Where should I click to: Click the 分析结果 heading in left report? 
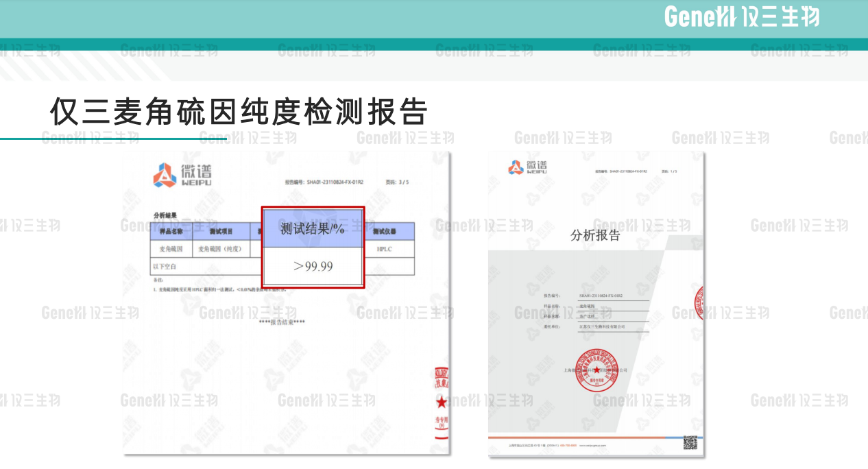point(165,215)
